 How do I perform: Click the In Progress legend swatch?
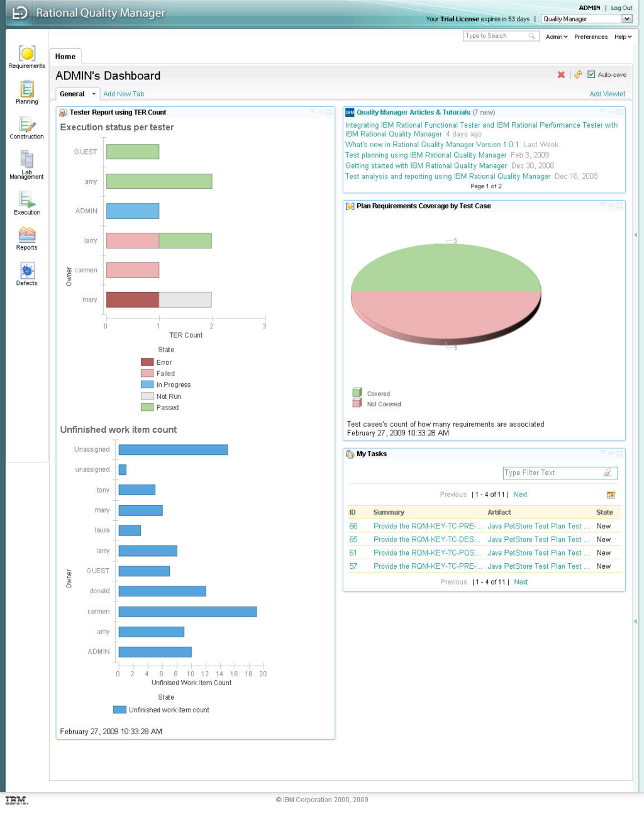147,385
